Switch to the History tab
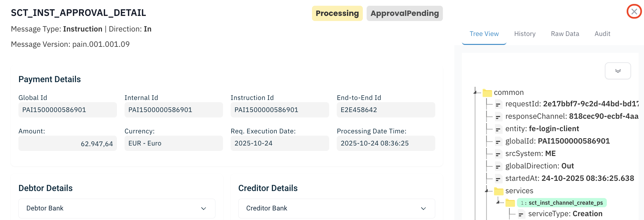644x220 pixels. point(525,34)
